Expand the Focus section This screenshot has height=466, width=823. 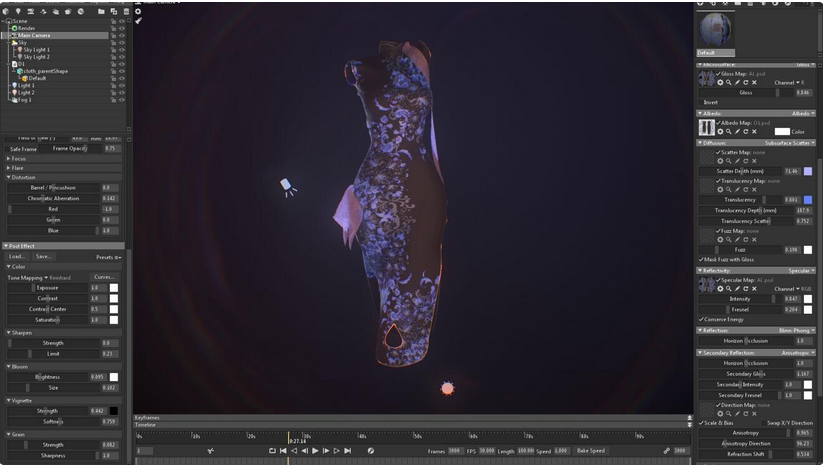click(x=18, y=158)
